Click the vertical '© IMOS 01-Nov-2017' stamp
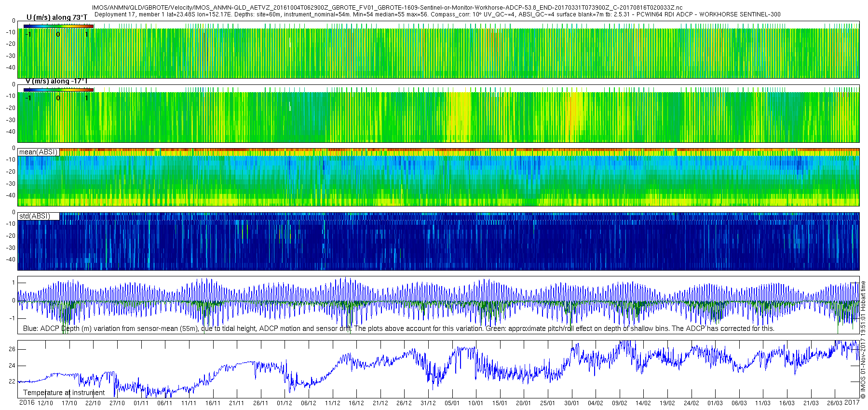Screen dimensions: 868x410 863,340
